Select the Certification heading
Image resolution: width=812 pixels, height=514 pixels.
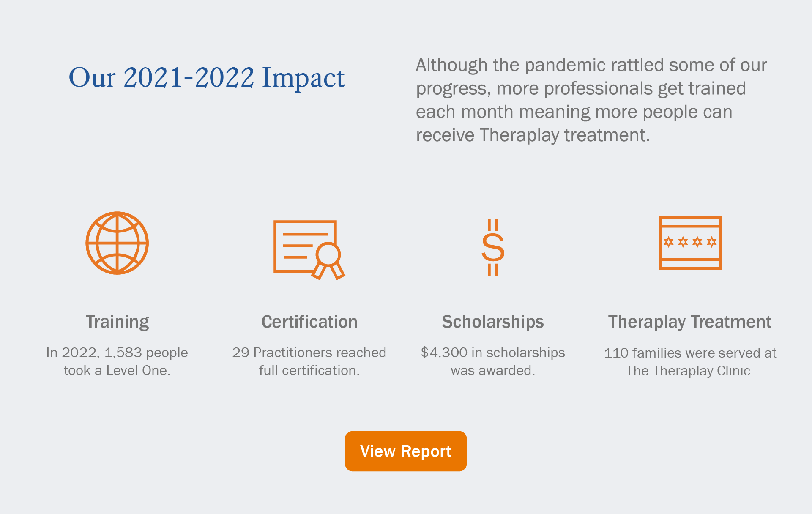(309, 322)
